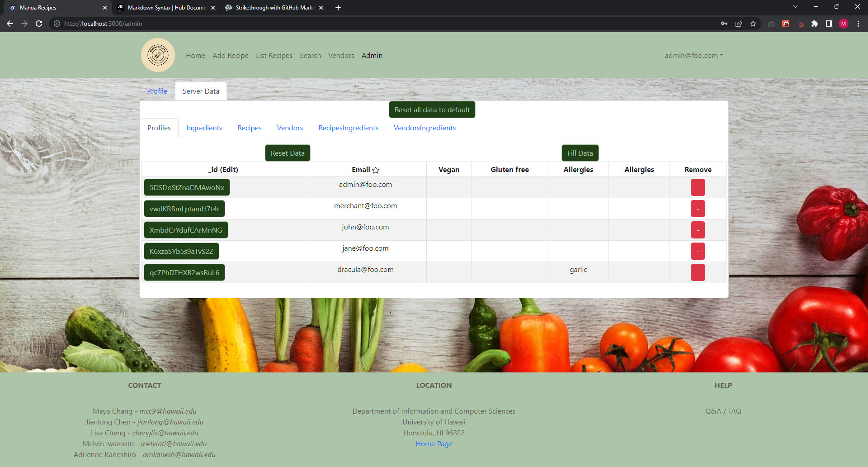Open Admin in the navbar
The height and width of the screenshot is (467, 868).
point(372,55)
